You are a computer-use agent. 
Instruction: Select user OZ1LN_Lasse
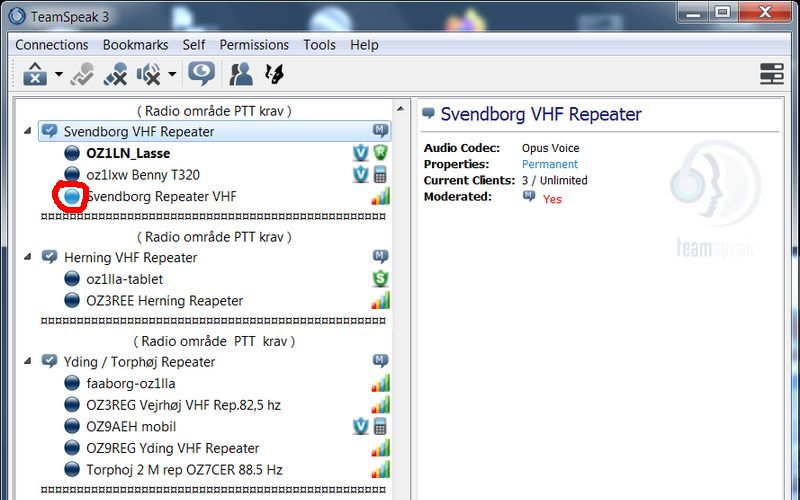coord(128,153)
